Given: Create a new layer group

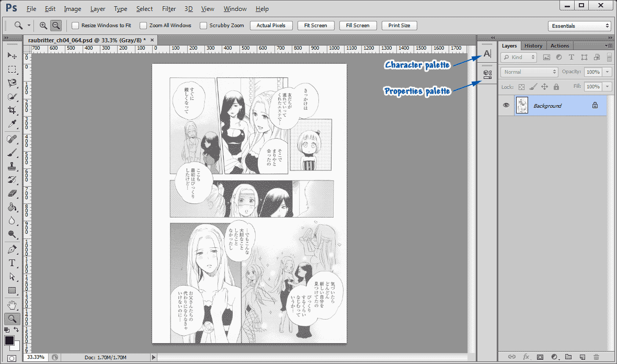Looking at the screenshot, I should (x=568, y=357).
